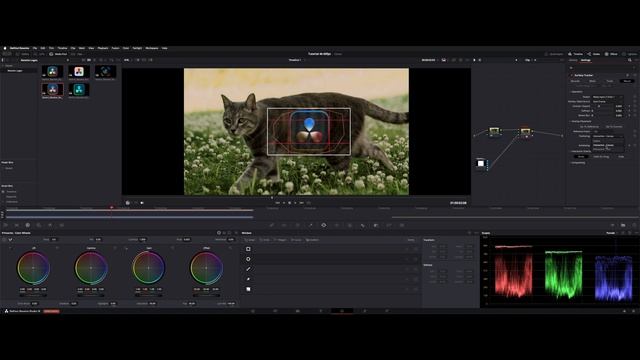Collapse the Surface Tracker section header
Viewport: 640px width, 360px height.
pyautogui.click(x=584, y=75)
